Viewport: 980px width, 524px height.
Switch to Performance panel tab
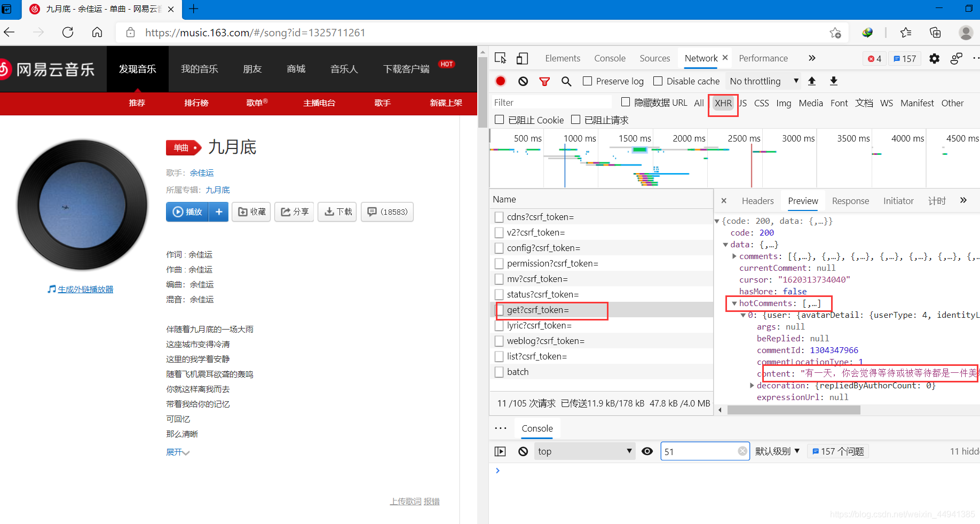763,58
